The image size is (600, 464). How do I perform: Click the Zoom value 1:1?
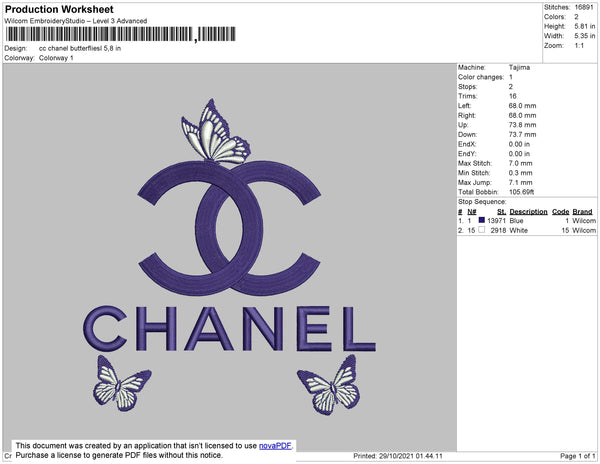pos(579,46)
